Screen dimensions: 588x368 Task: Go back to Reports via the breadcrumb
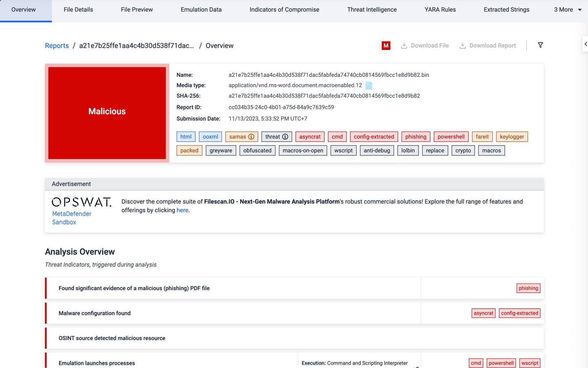click(57, 45)
